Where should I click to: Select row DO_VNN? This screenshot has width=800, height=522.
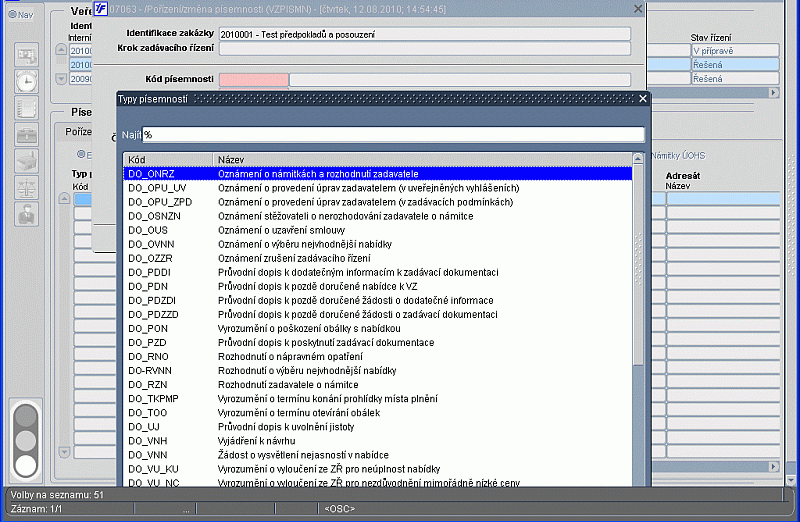(x=378, y=455)
